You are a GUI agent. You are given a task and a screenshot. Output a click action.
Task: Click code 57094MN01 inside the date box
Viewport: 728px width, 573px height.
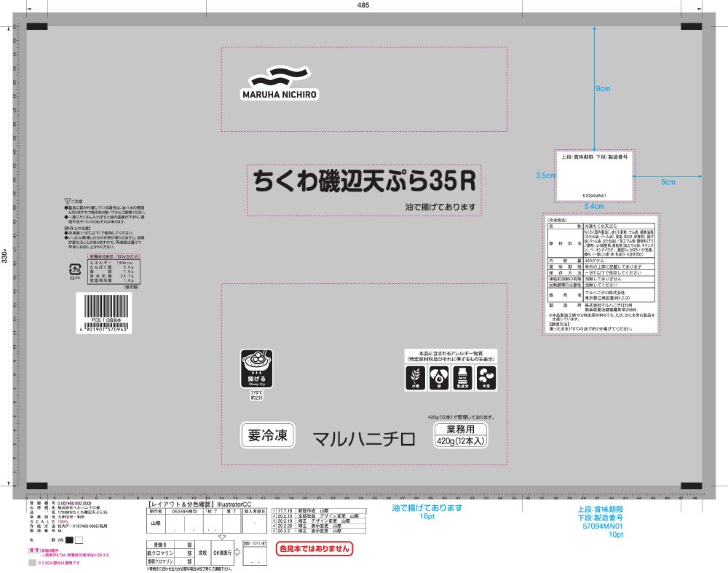[x=594, y=196]
